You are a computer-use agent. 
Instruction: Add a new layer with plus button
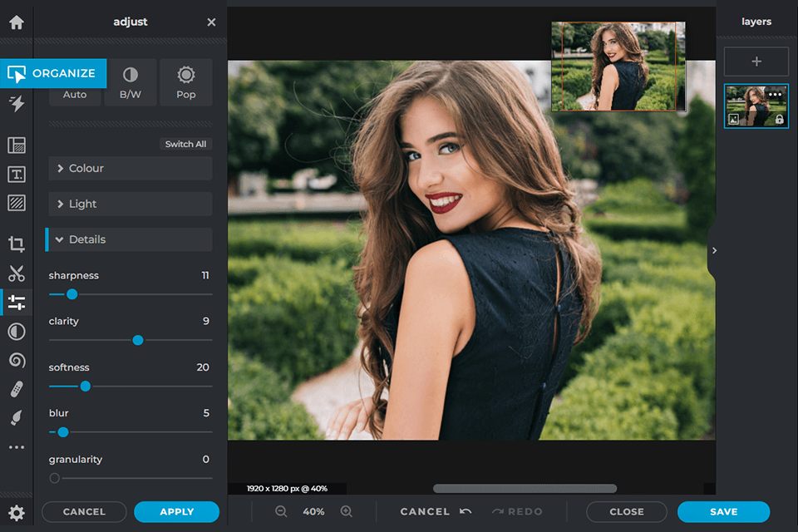click(x=756, y=62)
